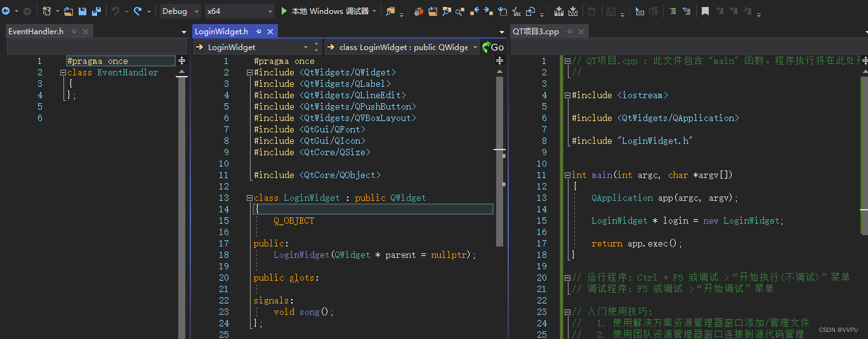Close the EventHandler.h tab
The image size is (868, 339).
(x=86, y=31)
